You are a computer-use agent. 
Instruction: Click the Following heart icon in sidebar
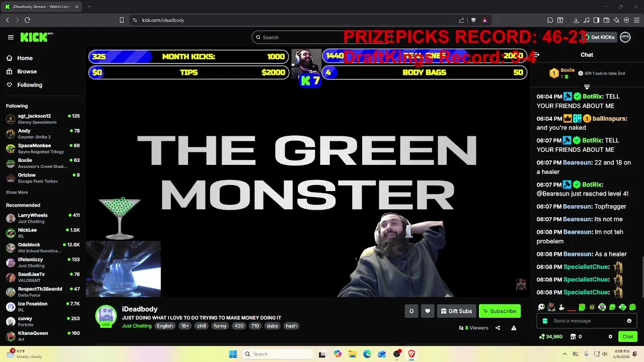pyautogui.click(x=9, y=85)
